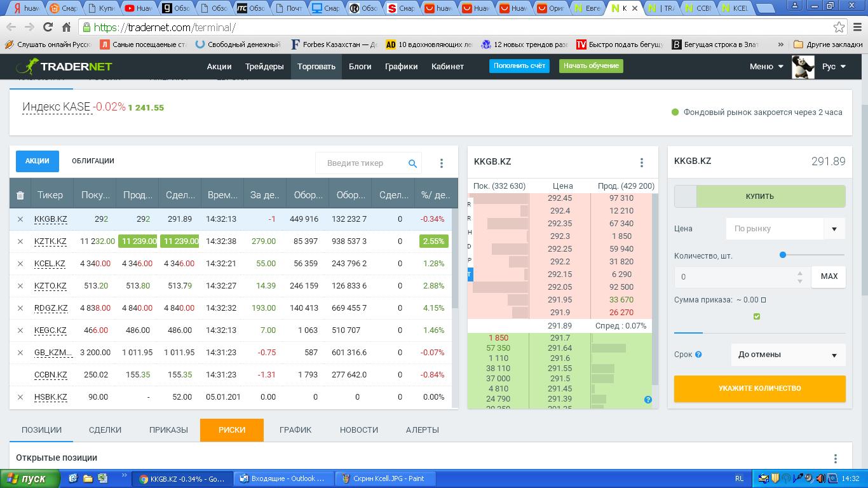Click the search magnifier in ticker field
This screenshot has height=488, width=868.
[x=412, y=163]
